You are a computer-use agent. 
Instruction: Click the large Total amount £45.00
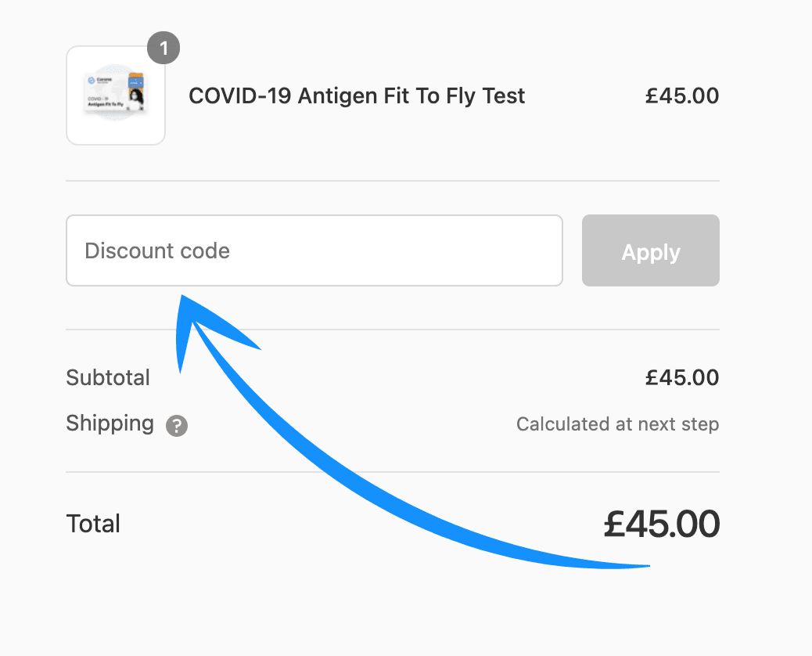(661, 524)
